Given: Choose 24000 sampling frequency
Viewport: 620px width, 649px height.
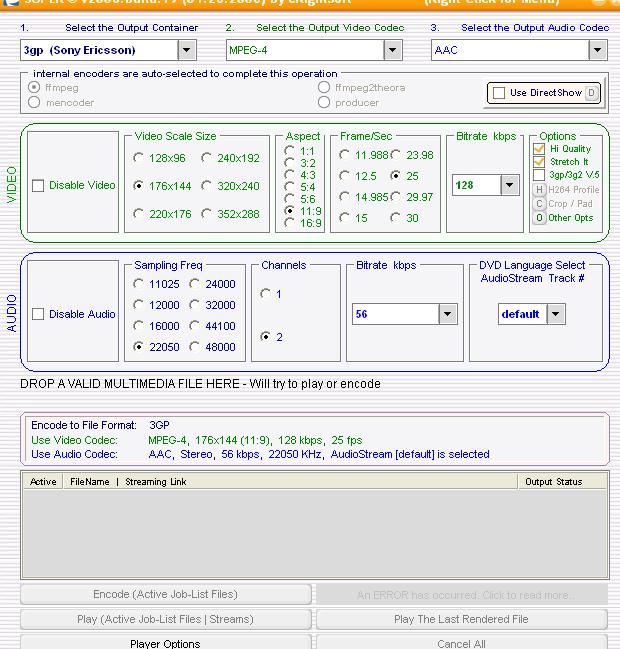Looking at the screenshot, I should [x=194, y=284].
